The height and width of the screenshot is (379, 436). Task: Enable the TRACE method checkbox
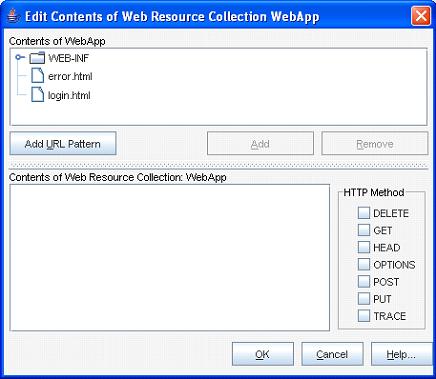[364, 316]
